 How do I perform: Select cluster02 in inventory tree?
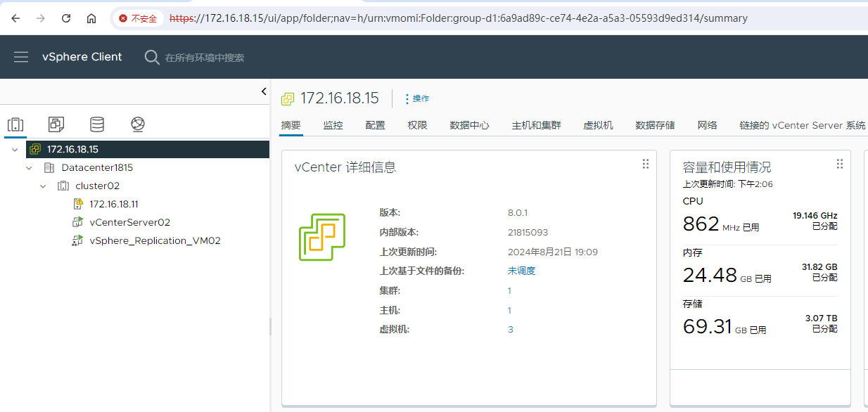coord(97,186)
